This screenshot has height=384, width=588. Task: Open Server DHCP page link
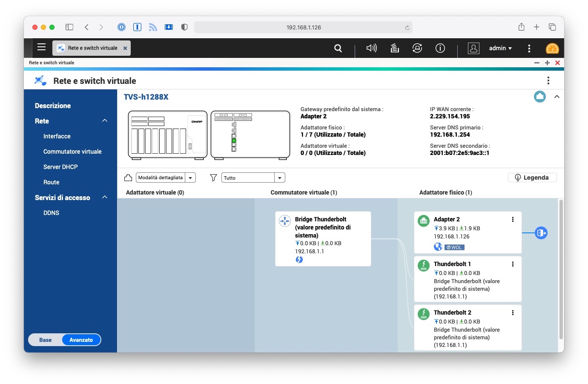(60, 167)
